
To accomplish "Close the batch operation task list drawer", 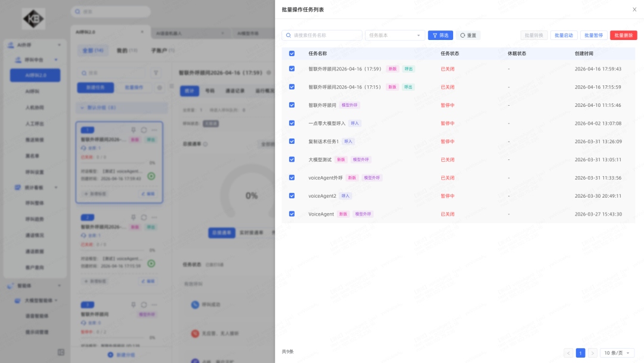I will tap(634, 10).
